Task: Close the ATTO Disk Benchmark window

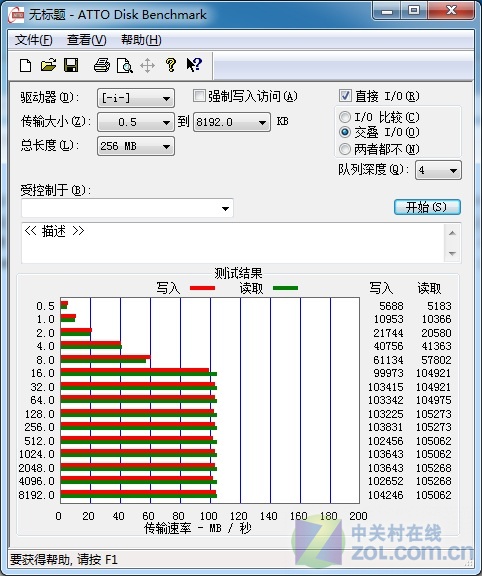Action: pyautogui.click(x=451, y=10)
